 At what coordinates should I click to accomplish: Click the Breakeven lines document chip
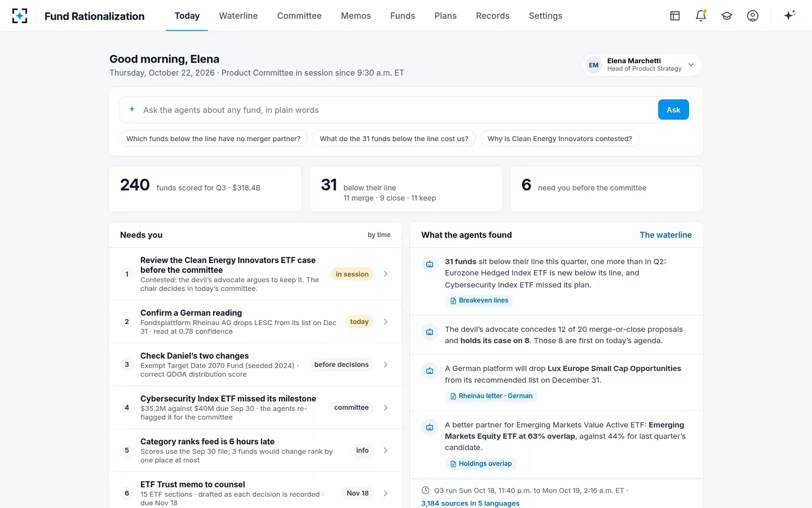click(x=479, y=301)
